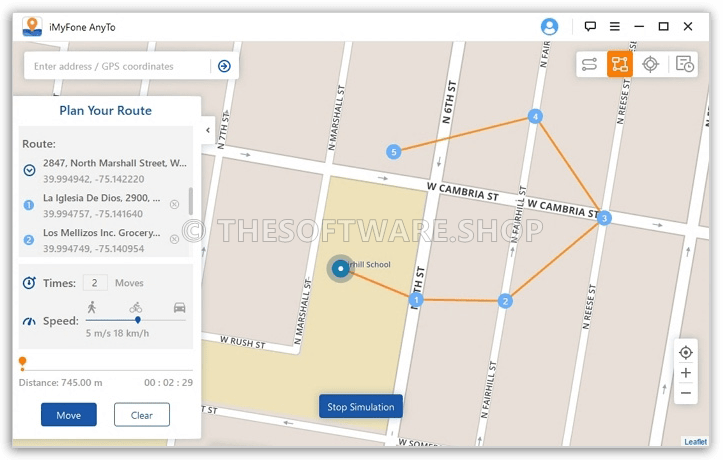The width and height of the screenshot is (723, 460).
Task: Select two-spot route mode icon
Action: pos(589,64)
